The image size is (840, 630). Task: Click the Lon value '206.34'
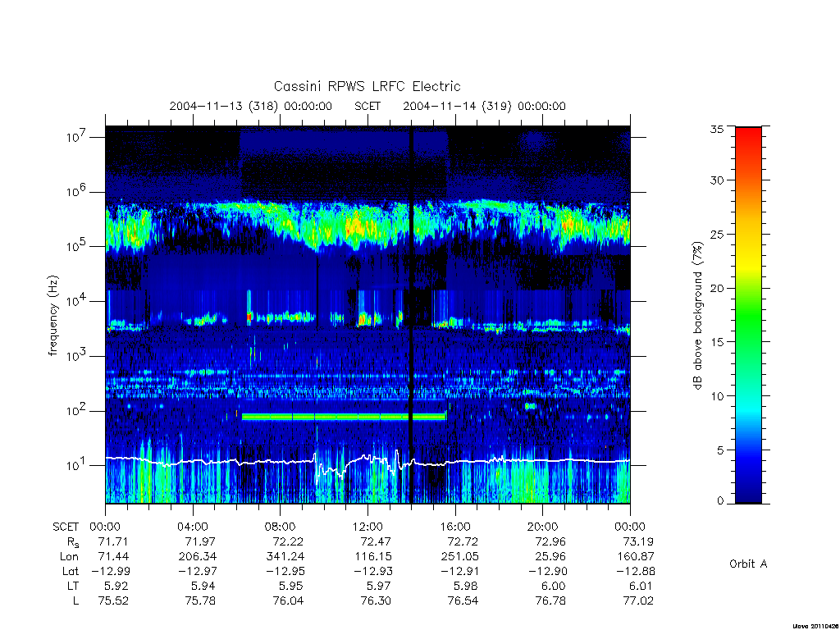pos(199,557)
